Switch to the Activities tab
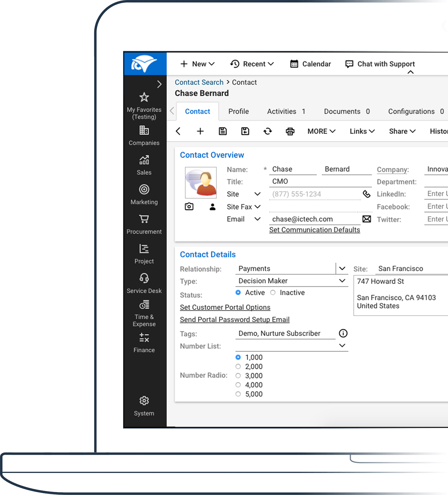The width and height of the screenshot is (448, 495). tap(286, 111)
